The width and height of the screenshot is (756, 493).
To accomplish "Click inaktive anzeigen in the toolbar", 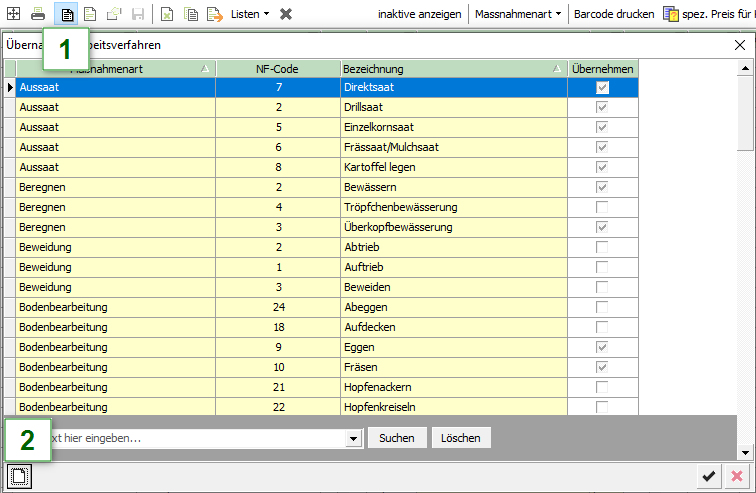I will pyautogui.click(x=419, y=14).
